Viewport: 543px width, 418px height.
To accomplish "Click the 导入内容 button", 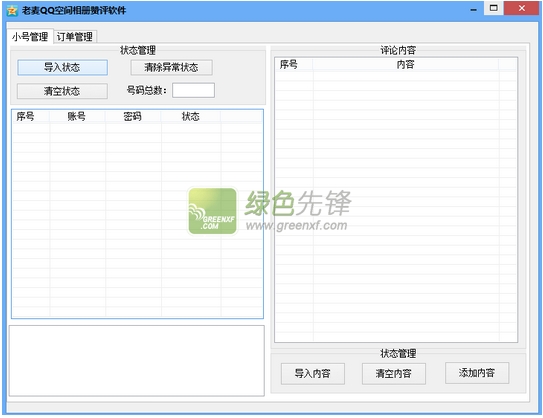I will 313,373.
